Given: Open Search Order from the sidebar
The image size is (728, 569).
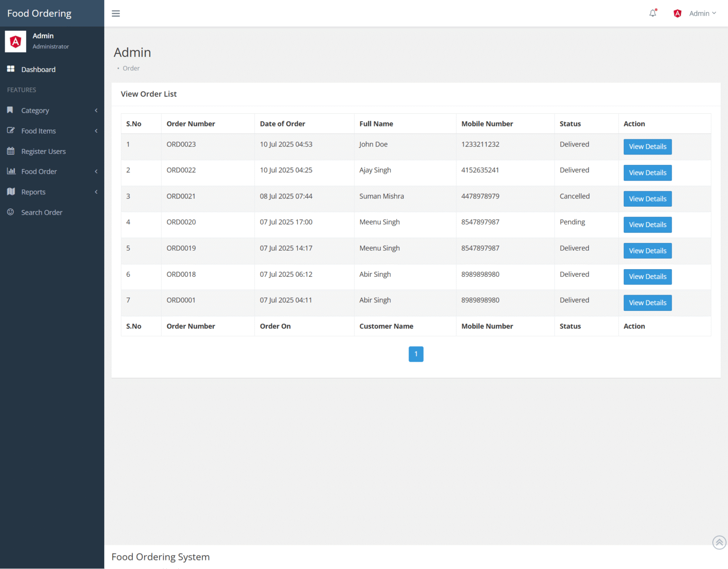Looking at the screenshot, I should [x=42, y=212].
